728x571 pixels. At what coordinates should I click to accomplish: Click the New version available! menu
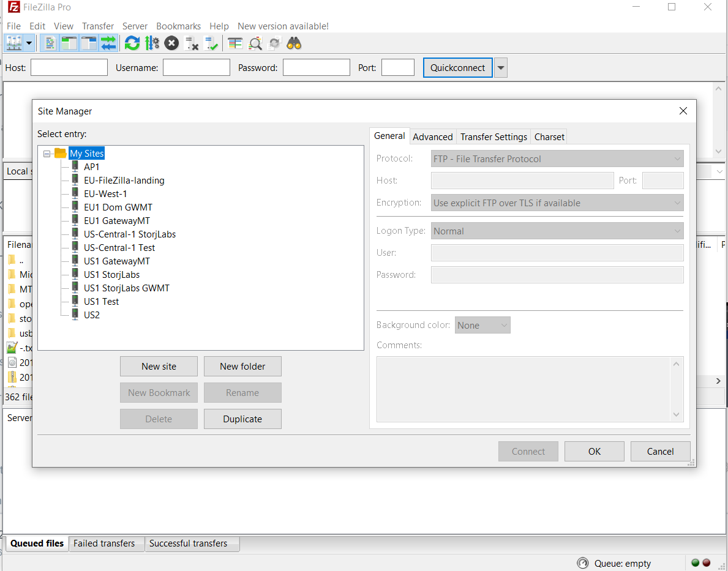(x=283, y=26)
